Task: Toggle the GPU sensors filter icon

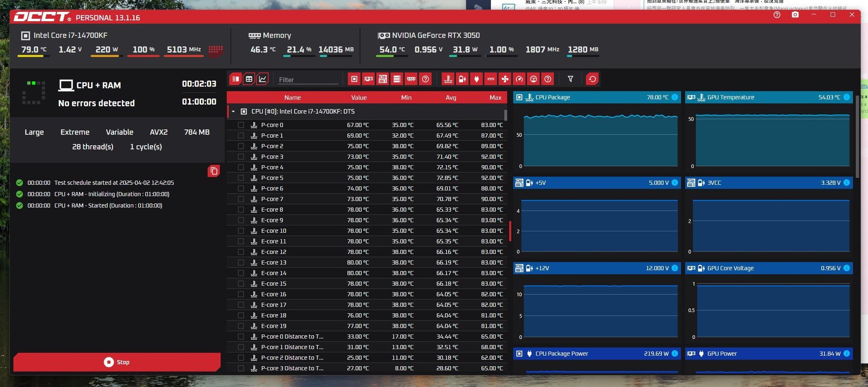Action: pos(368,79)
